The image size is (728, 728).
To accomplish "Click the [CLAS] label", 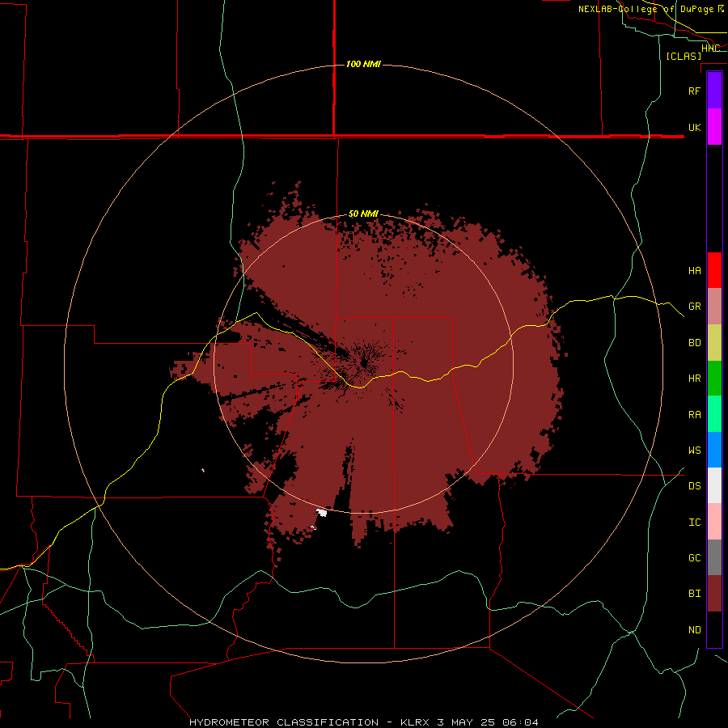I will (x=684, y=57).
